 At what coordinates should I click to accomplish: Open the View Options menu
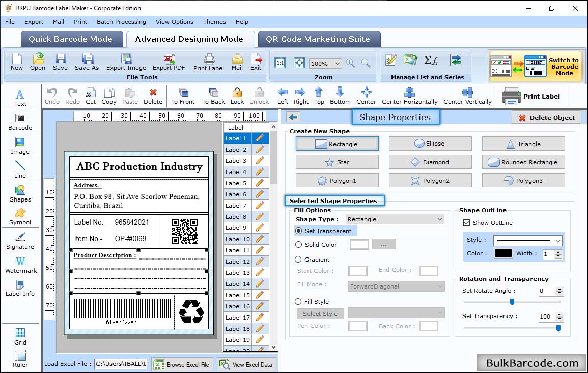point(175,22)
